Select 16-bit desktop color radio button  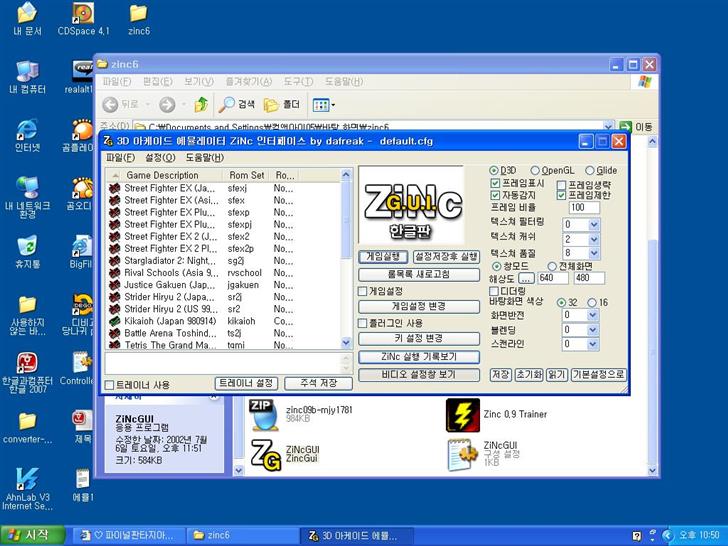pyautogui.click(x=592, y=303)
